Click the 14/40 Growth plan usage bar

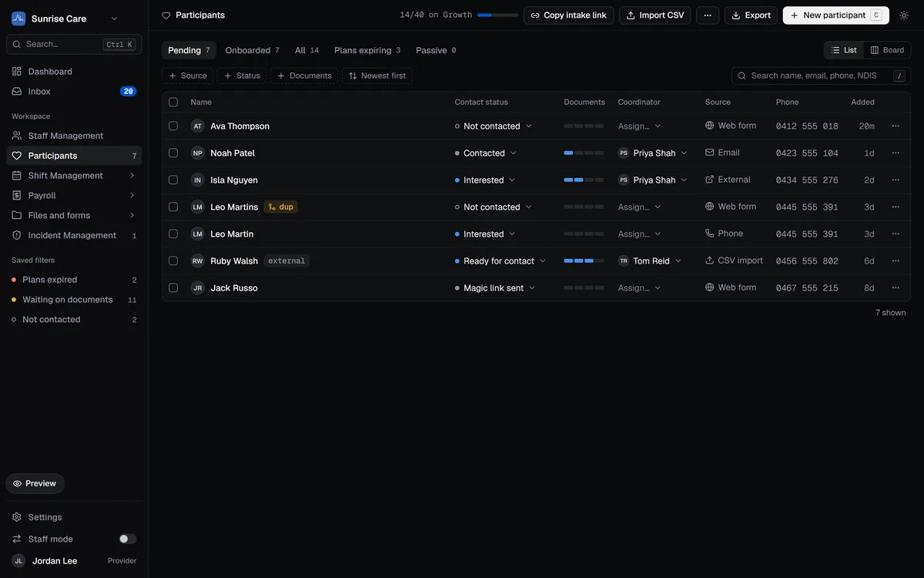coord(497,15)
